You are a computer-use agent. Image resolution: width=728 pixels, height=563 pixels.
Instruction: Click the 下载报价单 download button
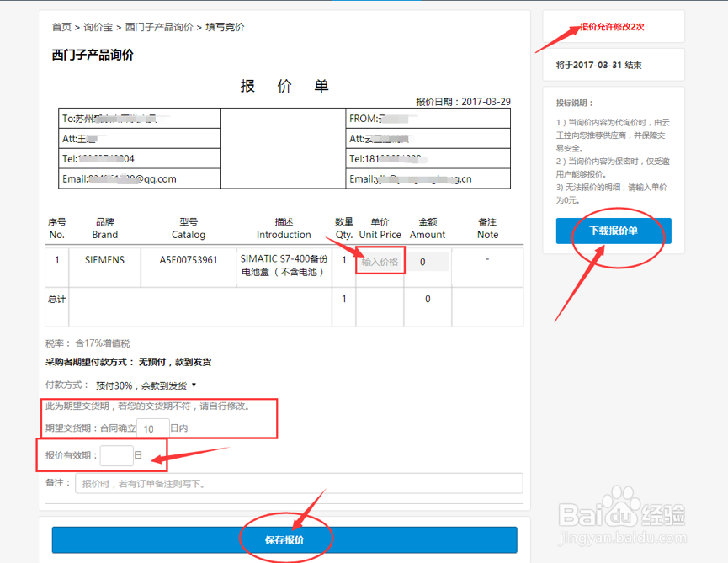coord(614,231)
